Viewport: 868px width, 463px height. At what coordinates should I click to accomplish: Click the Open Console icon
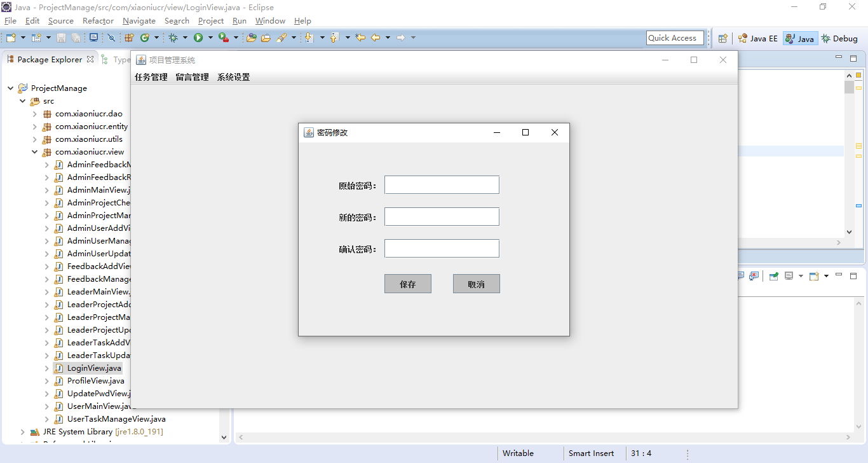[813, 276]
